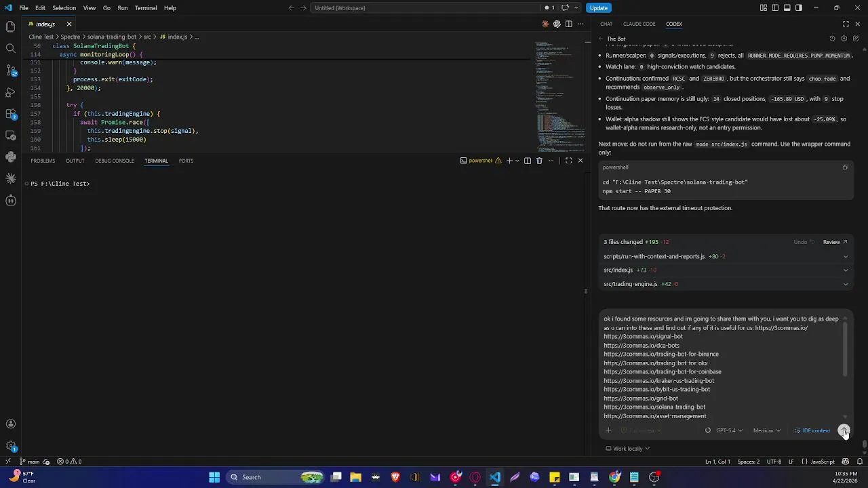This screenshot has height=488, width=868.
Task: Click the Windows taskbar Search box
Action: point(274,477)
